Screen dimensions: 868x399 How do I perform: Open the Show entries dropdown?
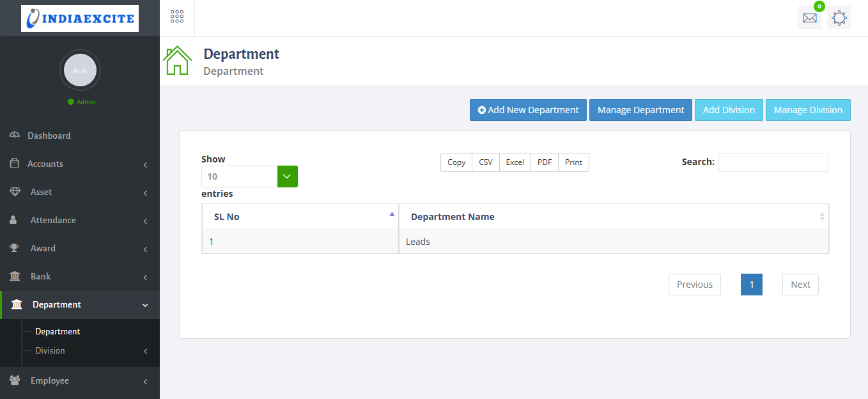[x=249, y=176]
